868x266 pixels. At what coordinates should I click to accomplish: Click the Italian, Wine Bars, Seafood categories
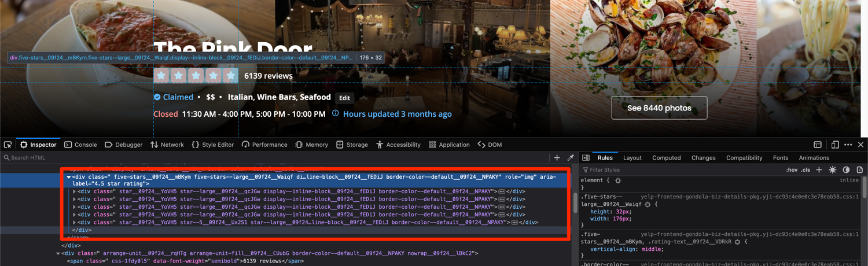tap(279, 97)
